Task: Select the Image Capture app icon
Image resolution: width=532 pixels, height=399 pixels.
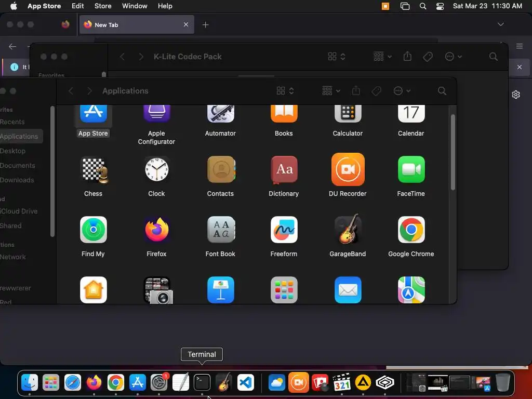Action: pyautogui.click(x=158, y=290)
